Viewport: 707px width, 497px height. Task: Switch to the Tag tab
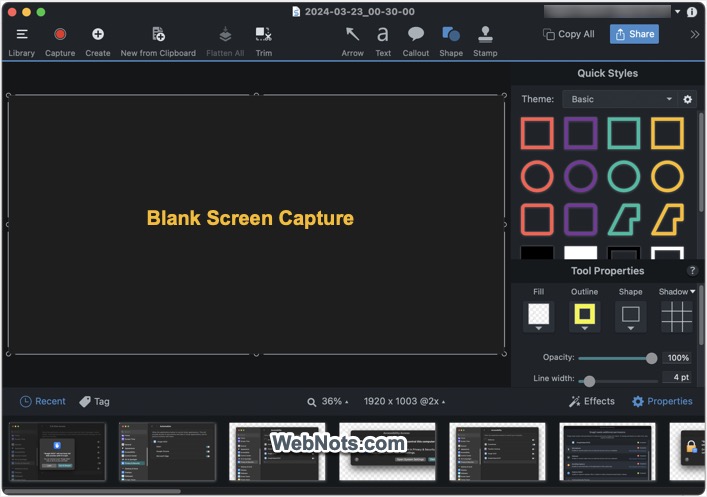94,401
